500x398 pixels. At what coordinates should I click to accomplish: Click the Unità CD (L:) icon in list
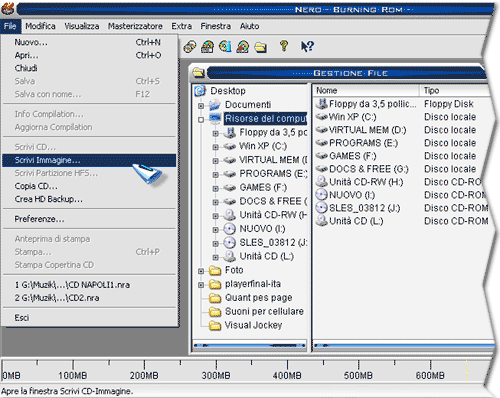pyautogui.click(x=322, y=221)
